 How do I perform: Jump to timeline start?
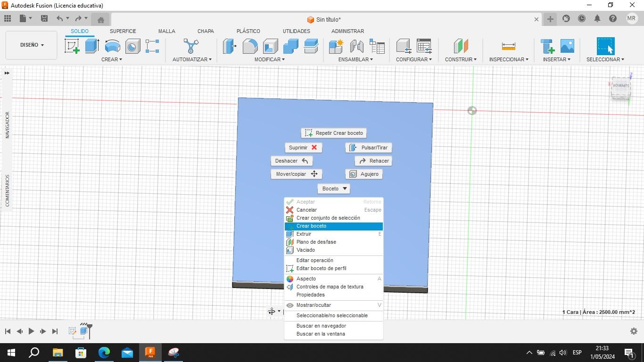[8, 331]
